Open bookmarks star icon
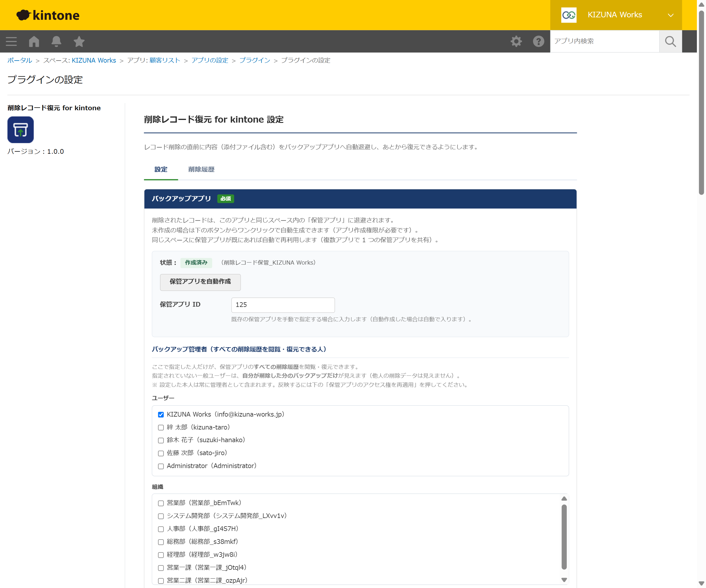The image size is (706, 588). tap(79, 41)
